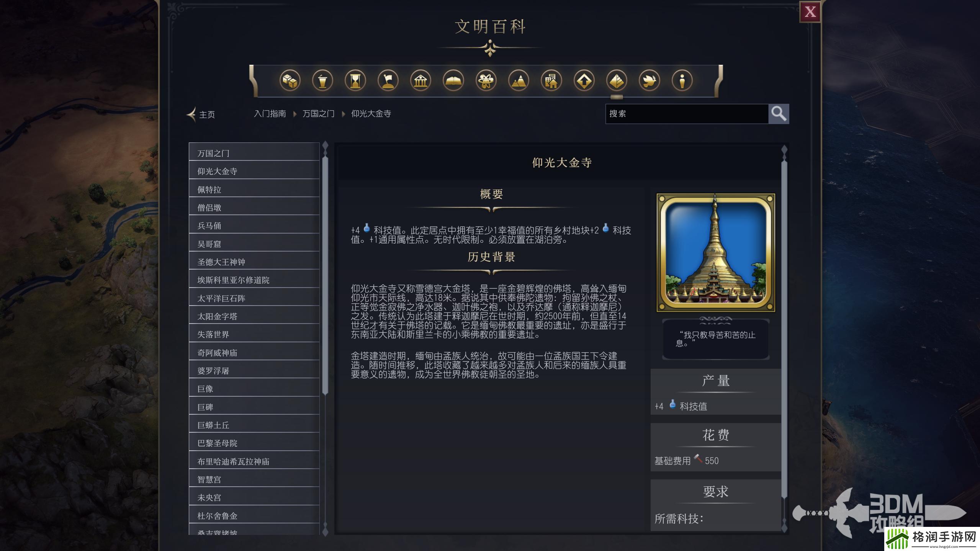Open the ages hourglass category
Viewport: 980px width, 551px height.
(356, 80)
